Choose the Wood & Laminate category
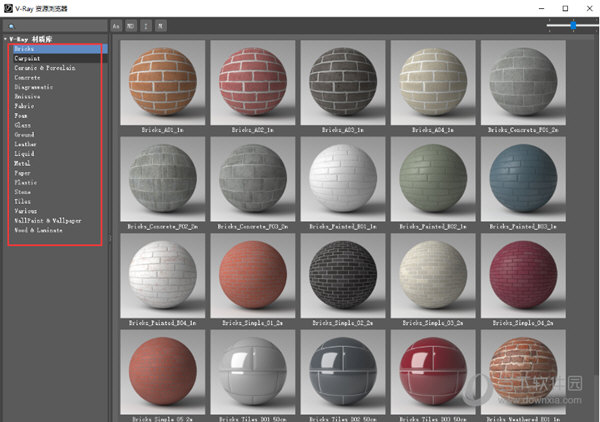This screenshot has width=600, height=422. pos(40,230)
